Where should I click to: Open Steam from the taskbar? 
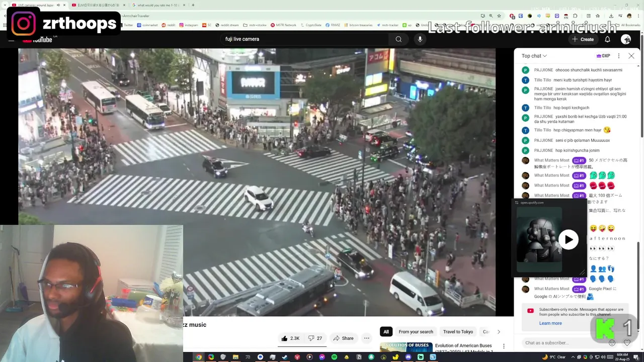point(285,357)
